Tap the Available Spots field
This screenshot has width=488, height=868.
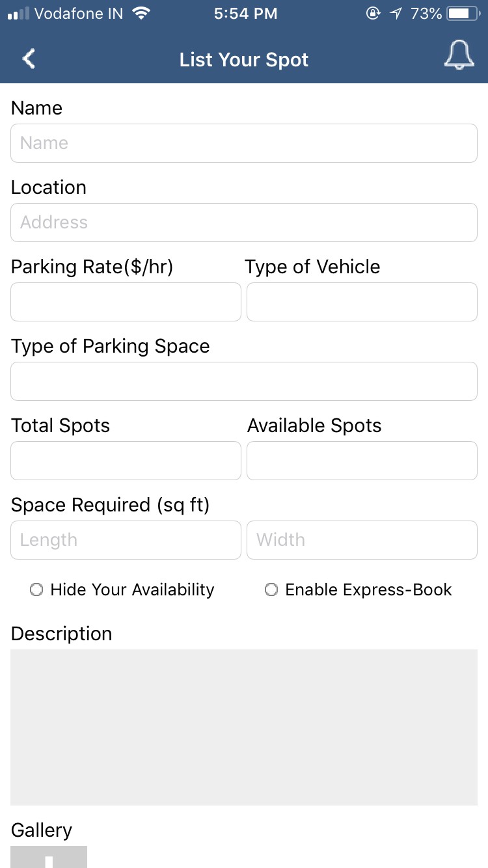click(362, 461)
